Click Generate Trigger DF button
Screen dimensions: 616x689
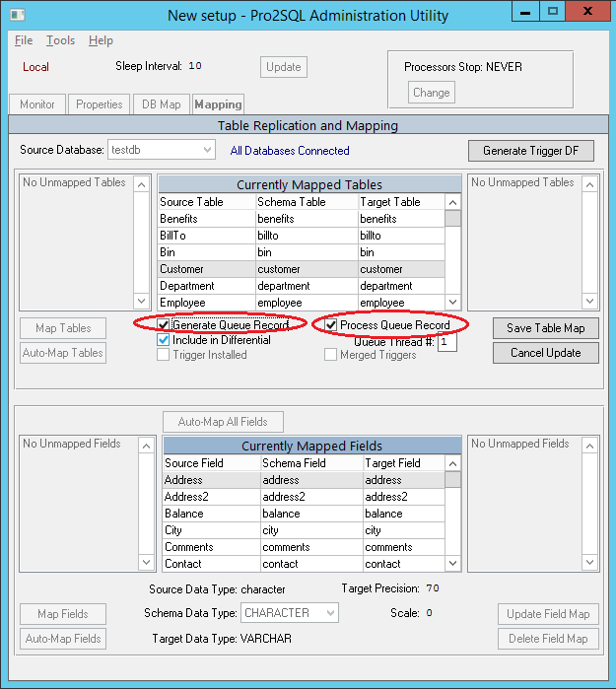(x=531, y=151)
